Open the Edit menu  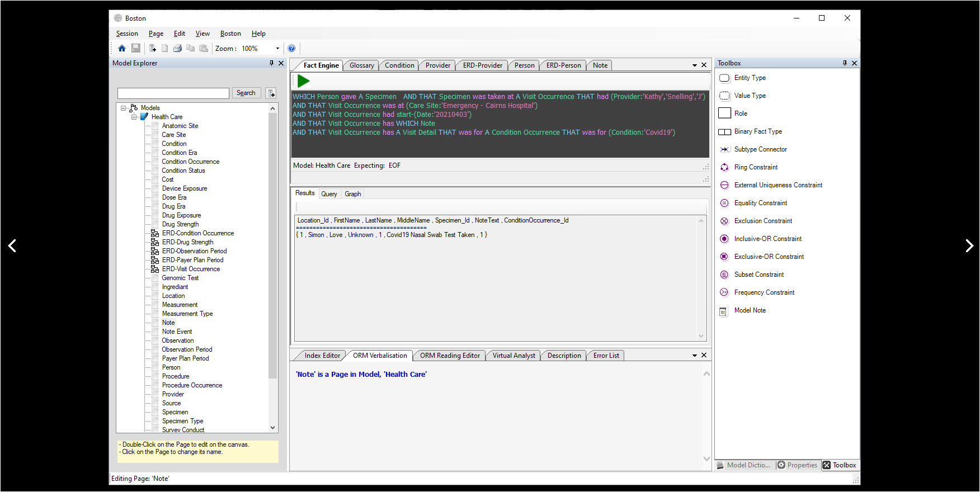pos(180,34)
